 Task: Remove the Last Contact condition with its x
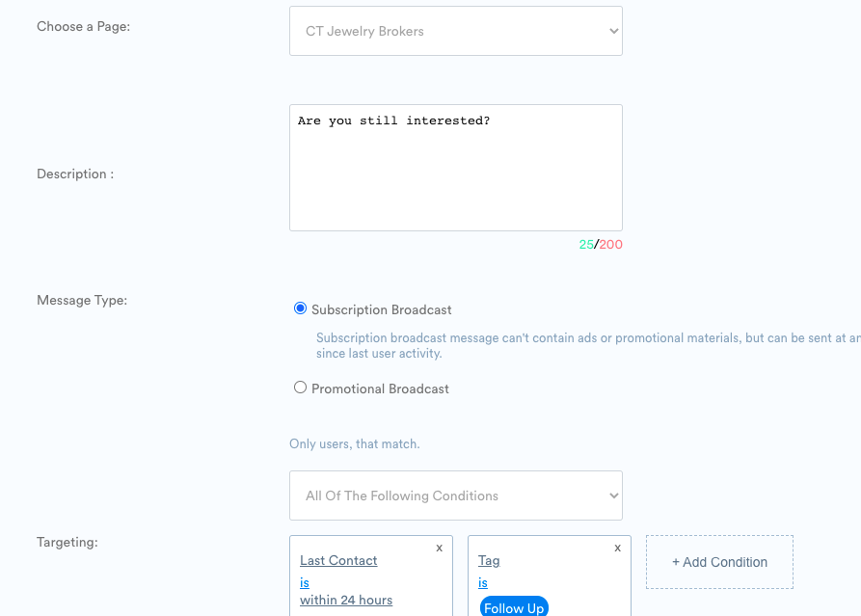coord(440,548)
